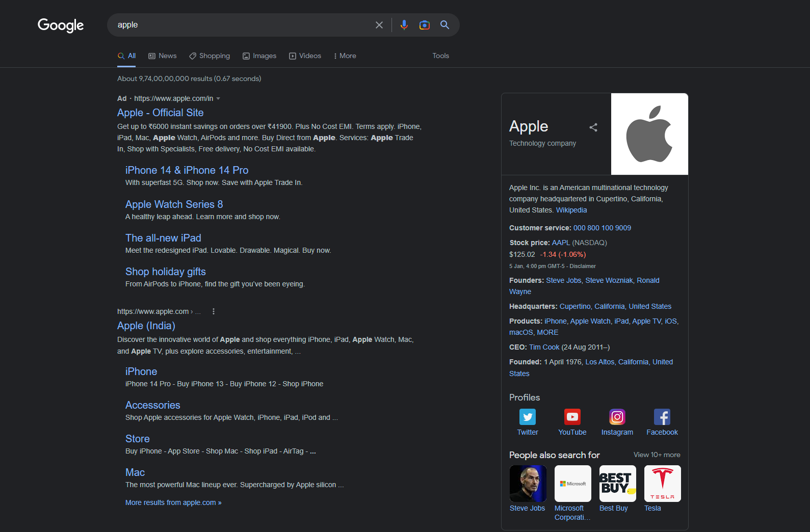Image resolution: width=810 pixels, height=532 pixels.
Task: Open Apple's Instagram profile icon
Action: pyautogui.click(x=617, y=417)
